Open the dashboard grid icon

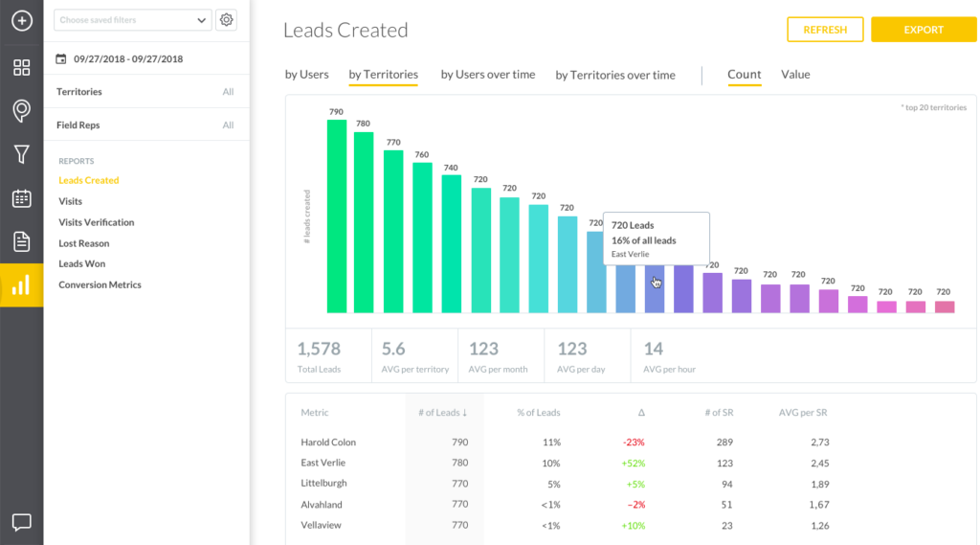pos(22,67)
